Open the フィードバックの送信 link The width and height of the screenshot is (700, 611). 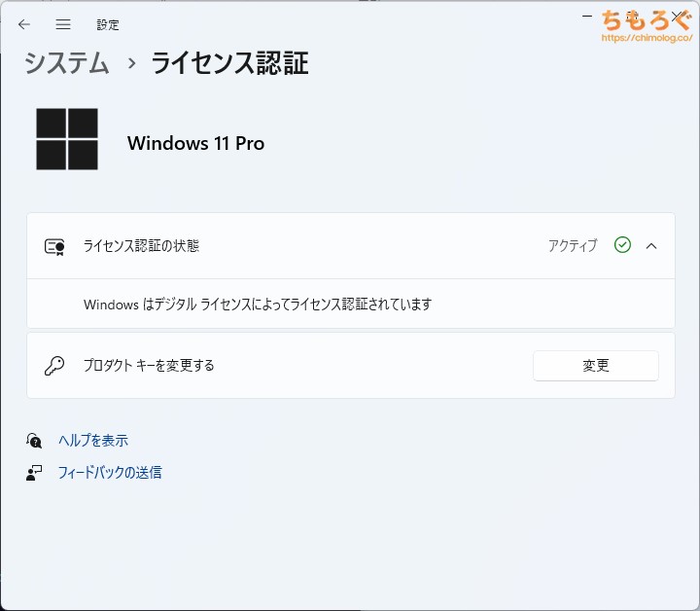click(110, 473)
